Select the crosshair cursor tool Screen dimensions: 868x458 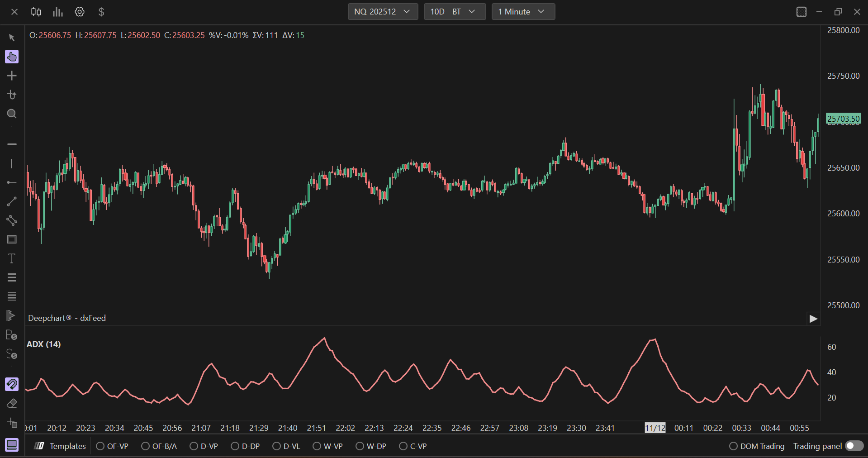click(12, 76)
